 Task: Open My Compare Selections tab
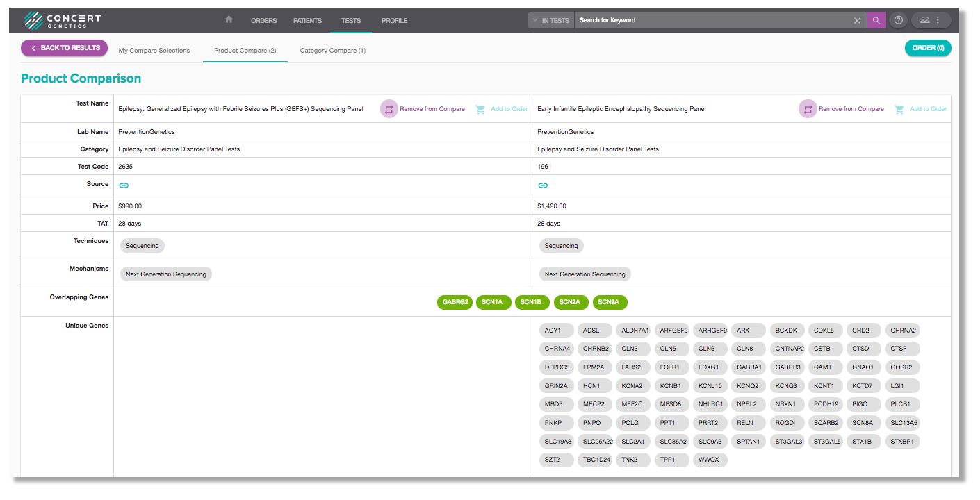154,51
